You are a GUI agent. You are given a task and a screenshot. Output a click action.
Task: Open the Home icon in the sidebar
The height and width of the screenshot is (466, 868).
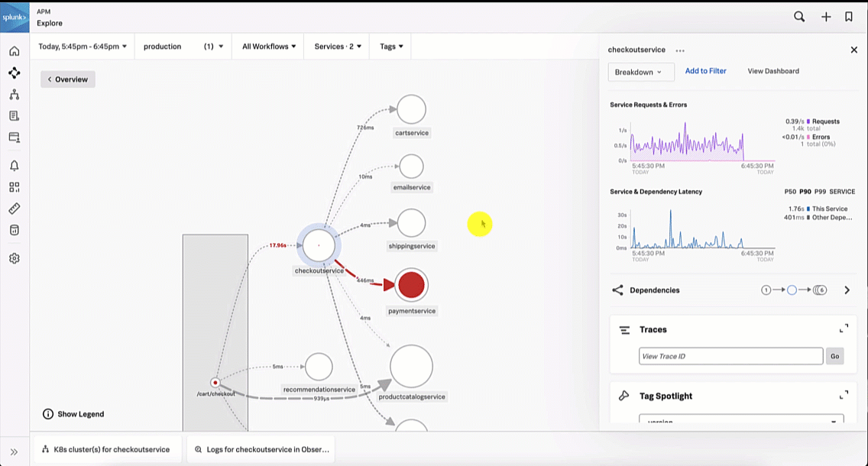click(14, 51)
